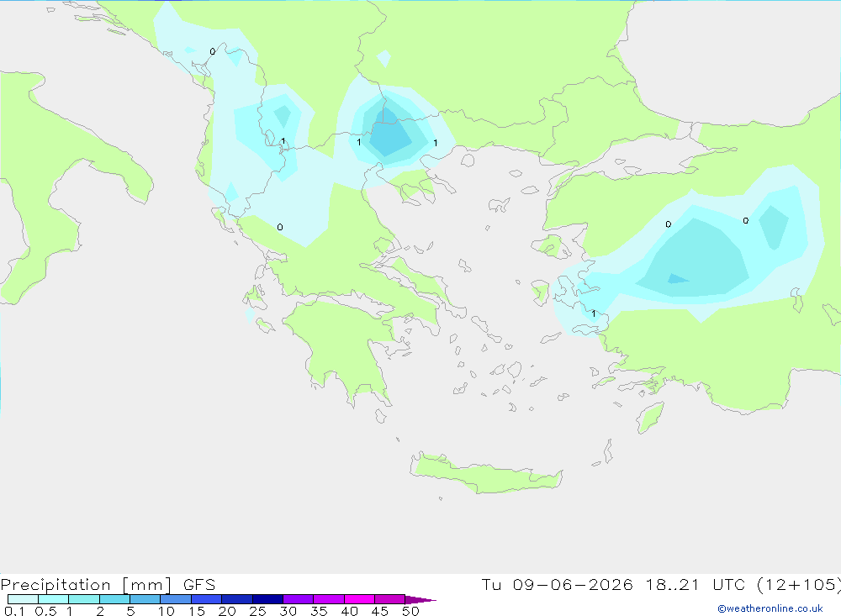Click the '10' legend scale value
The height and width of the screenshot is (616, 841).
(x=167, y=611)
